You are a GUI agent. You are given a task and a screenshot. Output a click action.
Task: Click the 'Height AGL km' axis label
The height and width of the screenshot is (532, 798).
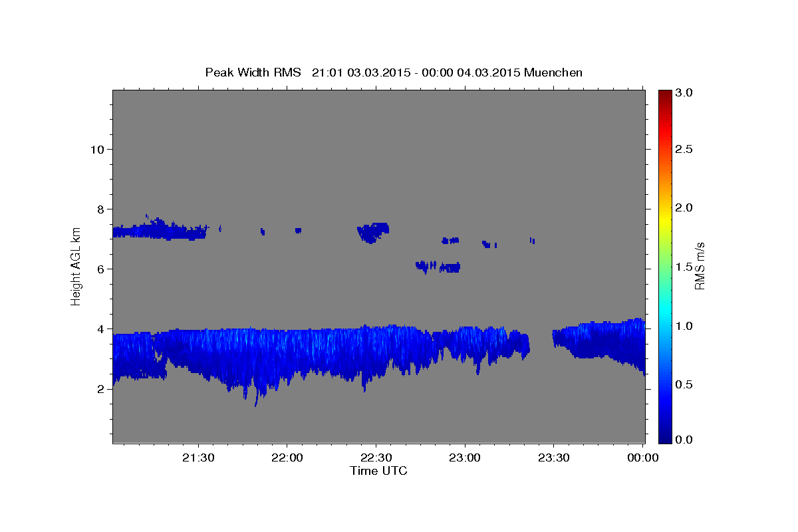coord(76,265)
